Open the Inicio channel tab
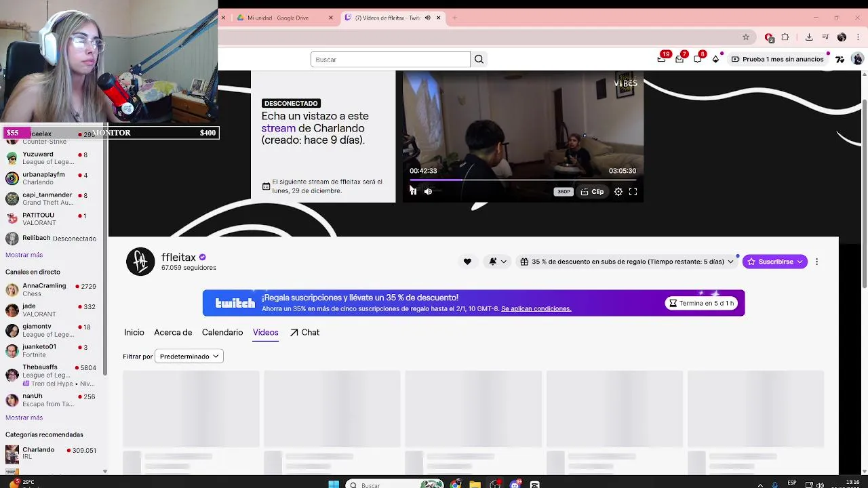Screen dimensions: 868x488 pos(134,332)
